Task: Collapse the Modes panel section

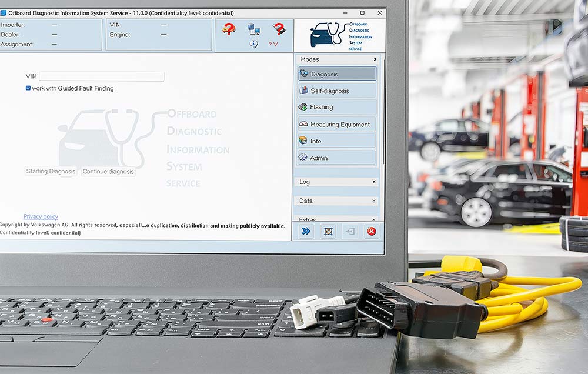Action: pyautogui.click(x=375, y=59)
